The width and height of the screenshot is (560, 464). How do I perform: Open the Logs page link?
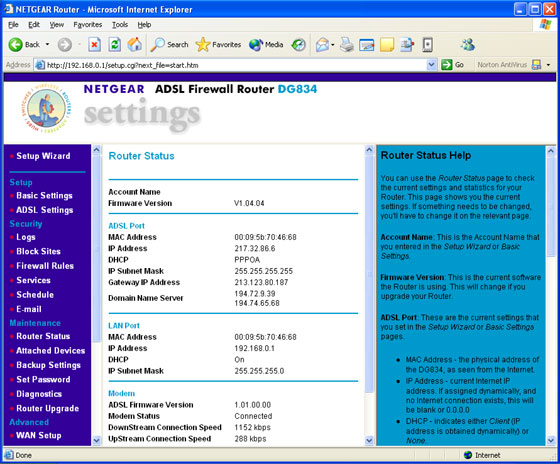(x=26, y=237)
